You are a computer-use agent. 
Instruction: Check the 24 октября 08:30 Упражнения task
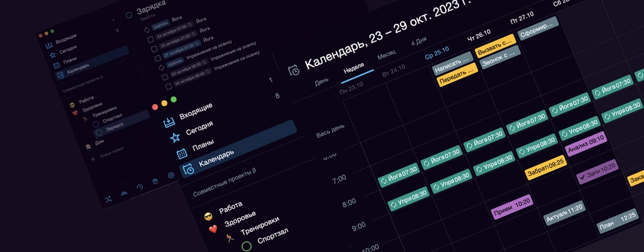pos(169,86)
